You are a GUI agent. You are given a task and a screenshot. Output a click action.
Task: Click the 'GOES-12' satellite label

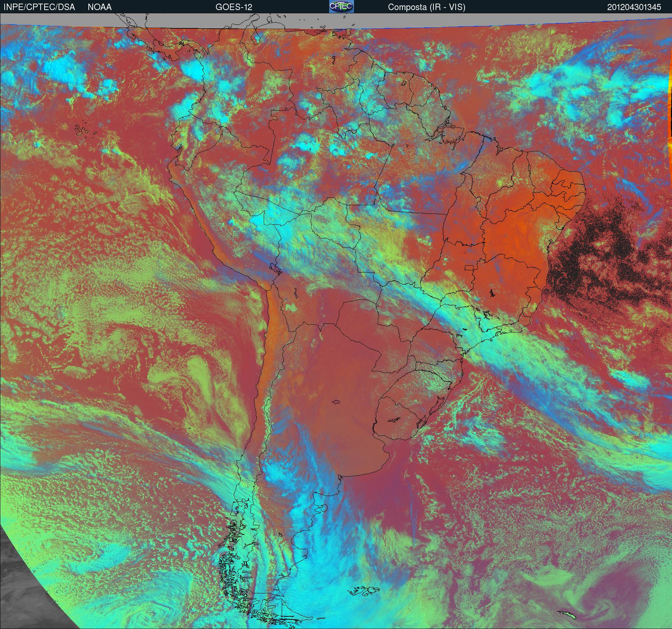(x=234, y=7)
